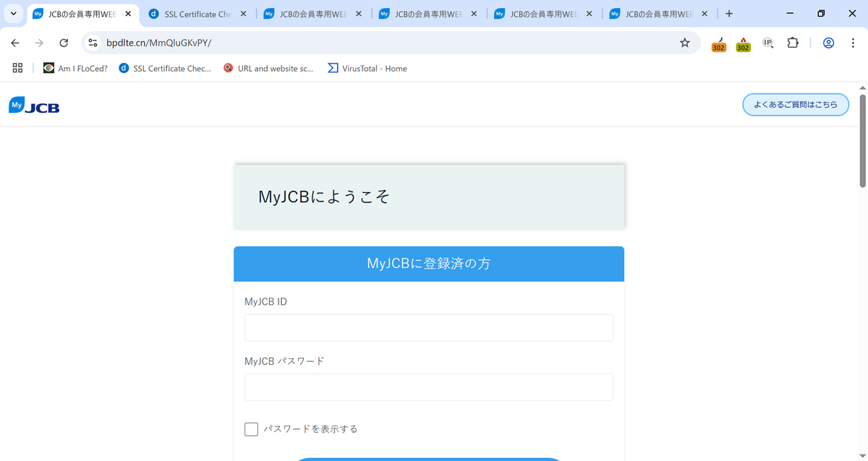Open a new browser tab
This screenshot has width=868, height=461.
point(729,14)
